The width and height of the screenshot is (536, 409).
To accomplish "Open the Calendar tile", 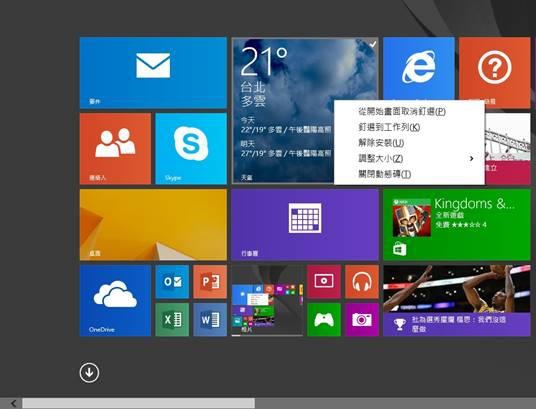I will coord(305,225).
